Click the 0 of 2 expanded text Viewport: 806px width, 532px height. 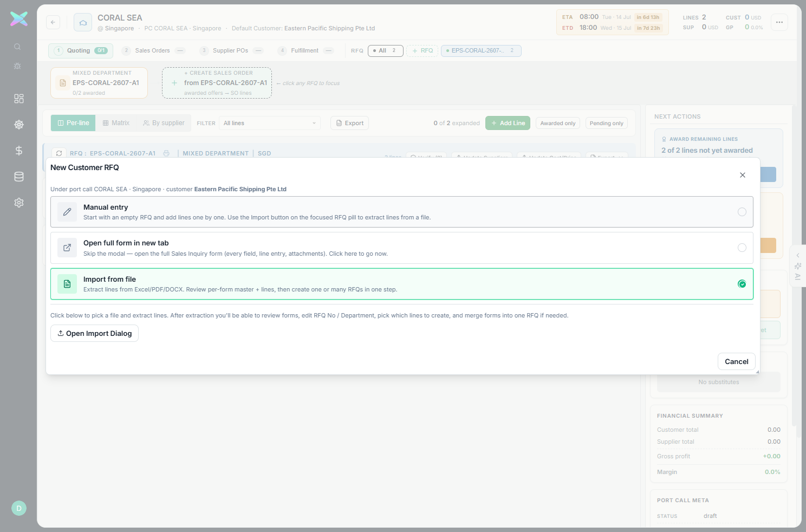[457, 123]
